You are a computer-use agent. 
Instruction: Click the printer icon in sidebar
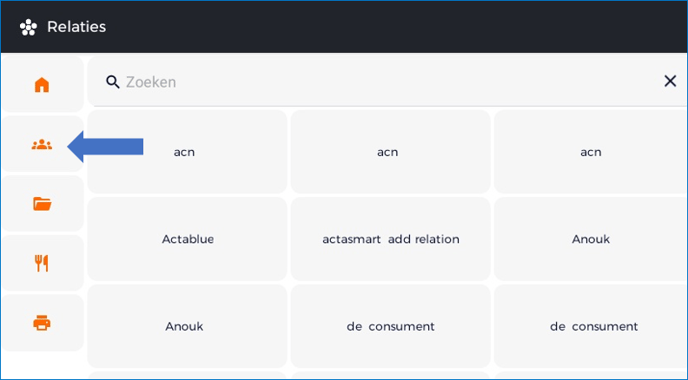point(42,323)
